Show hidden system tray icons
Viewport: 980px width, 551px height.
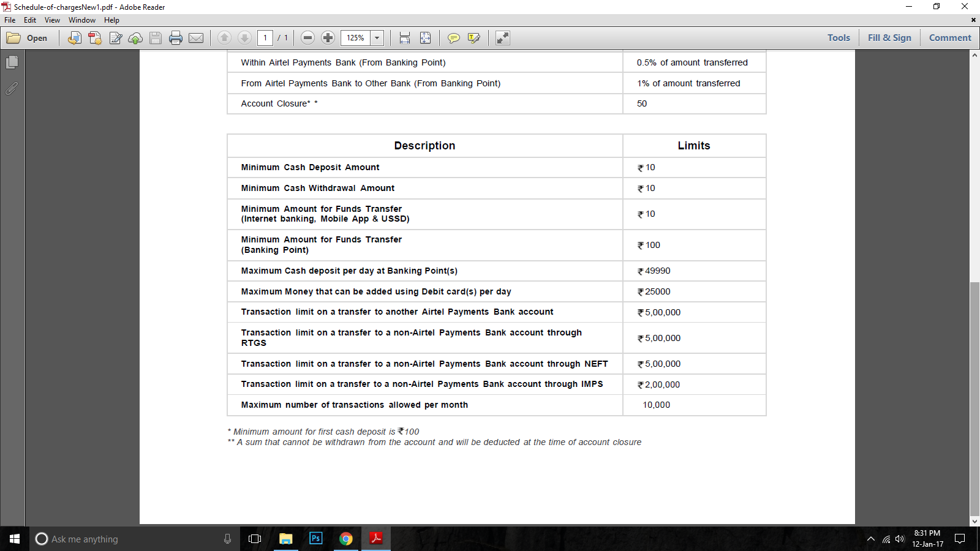click(871, 539)
